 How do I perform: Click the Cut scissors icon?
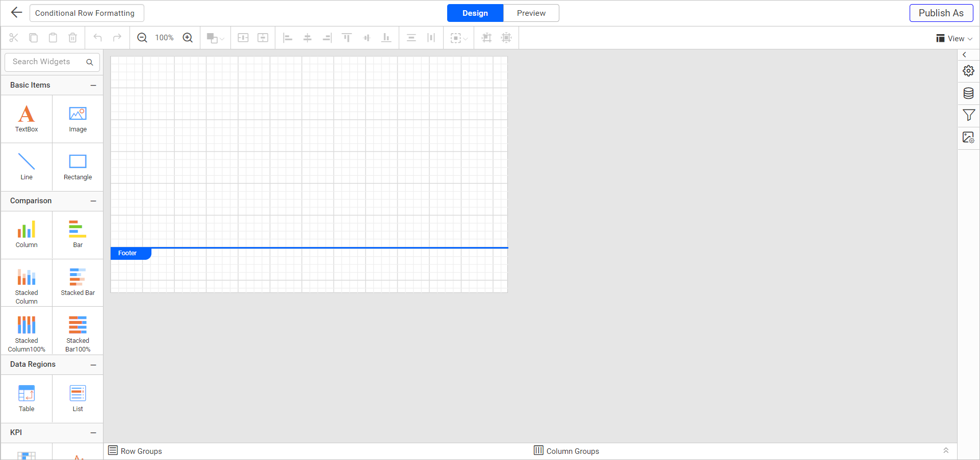tap(14, 38)
